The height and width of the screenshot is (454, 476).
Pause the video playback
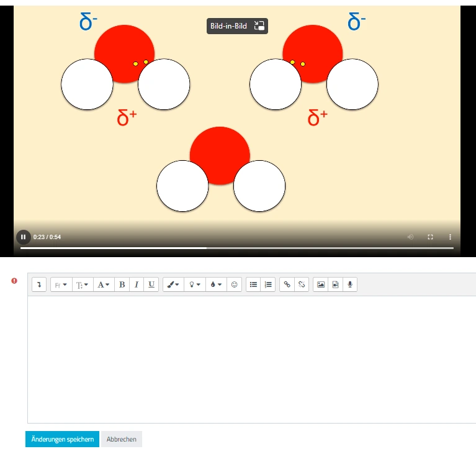23,237
